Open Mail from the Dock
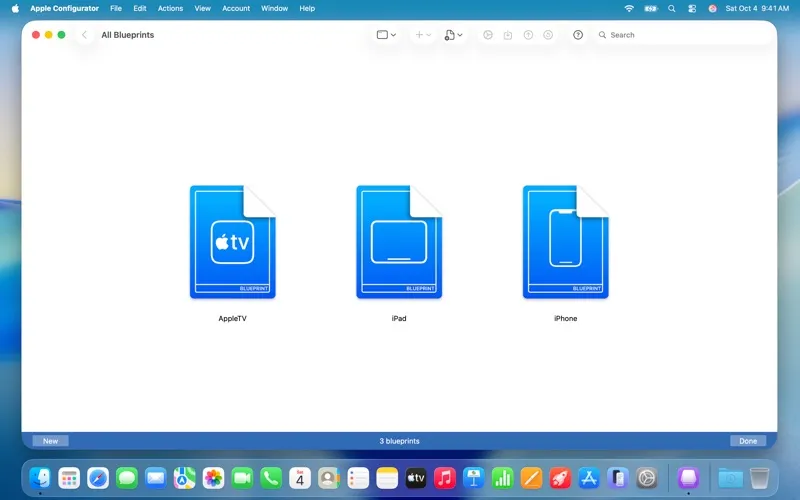The width and height of the screenshot is (800, 500). [x=156, y=478]
